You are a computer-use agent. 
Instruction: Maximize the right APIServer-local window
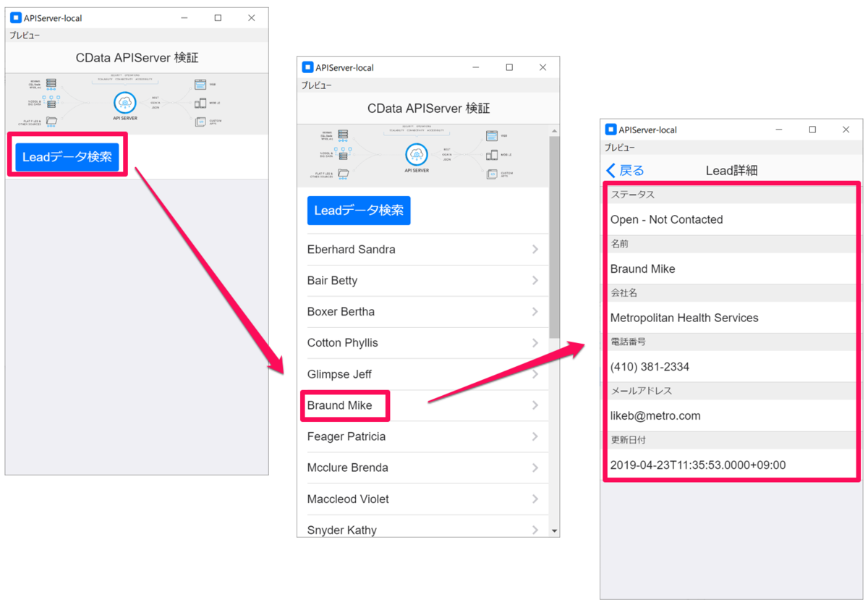(812, 130)
